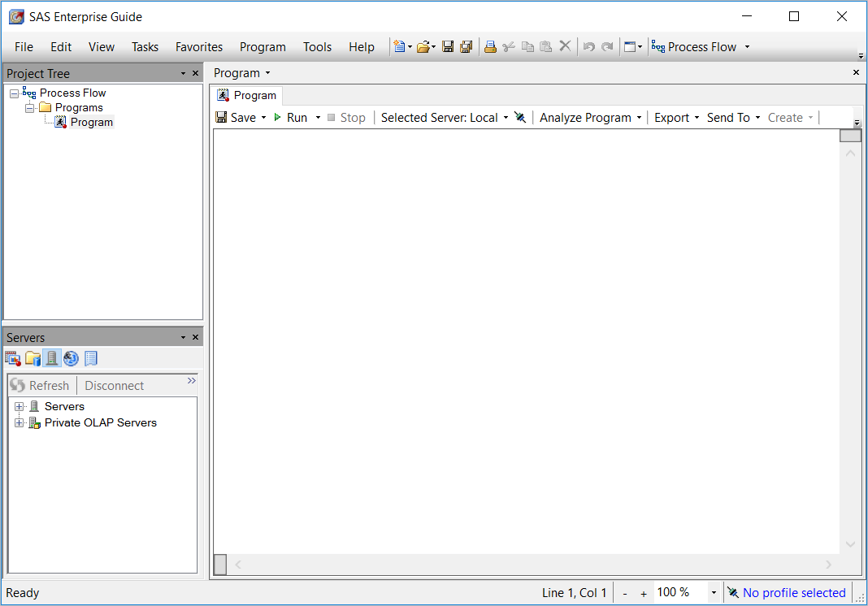Screen dimensions: 868x606
Task: Click the Copy toolbar icon
Action: pos(527,47)
